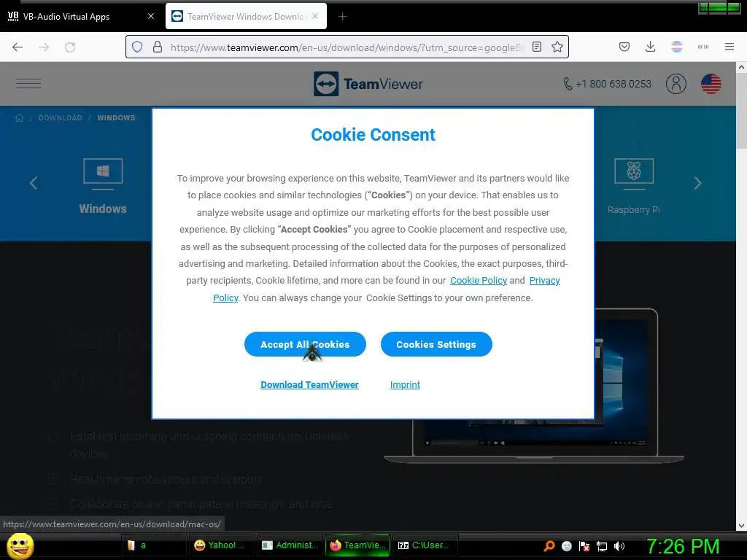Image resolution: width=747 pixels, height=560 pixels.
Task: Change region via US flag icon
Action: (711, 84)
